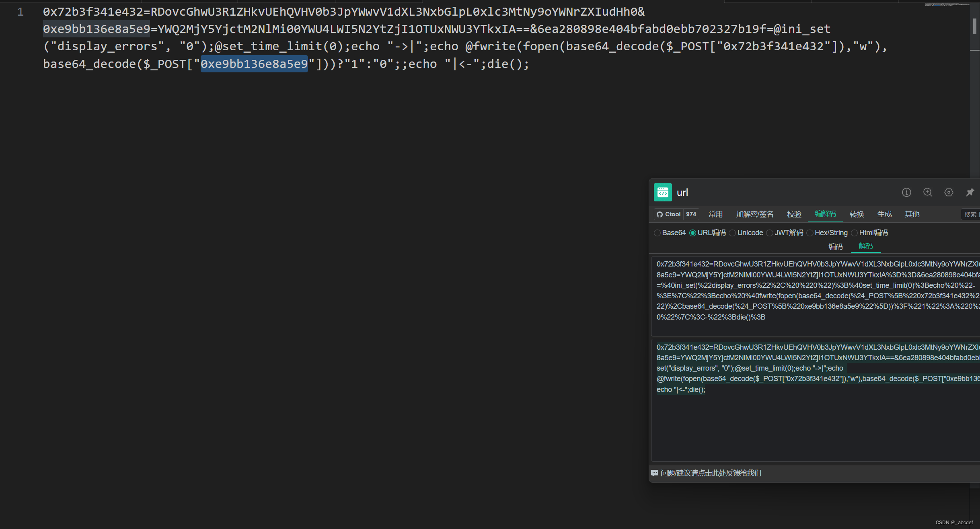Viewport: 980px width, 529px height.
Task: Select the Base64 radio option
Action: point(657,233)
